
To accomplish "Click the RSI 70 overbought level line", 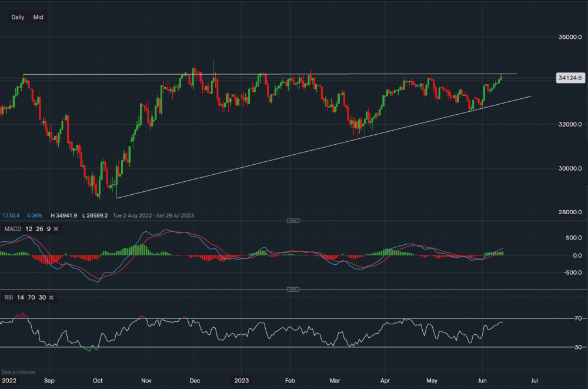I will click(x=294, y=318).
